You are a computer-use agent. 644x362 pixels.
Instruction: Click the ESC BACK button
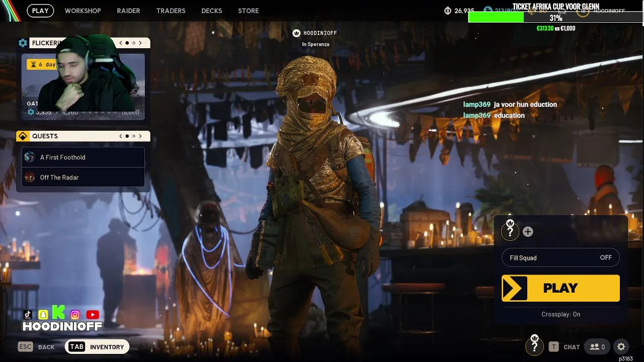click(x=37, y=347)
